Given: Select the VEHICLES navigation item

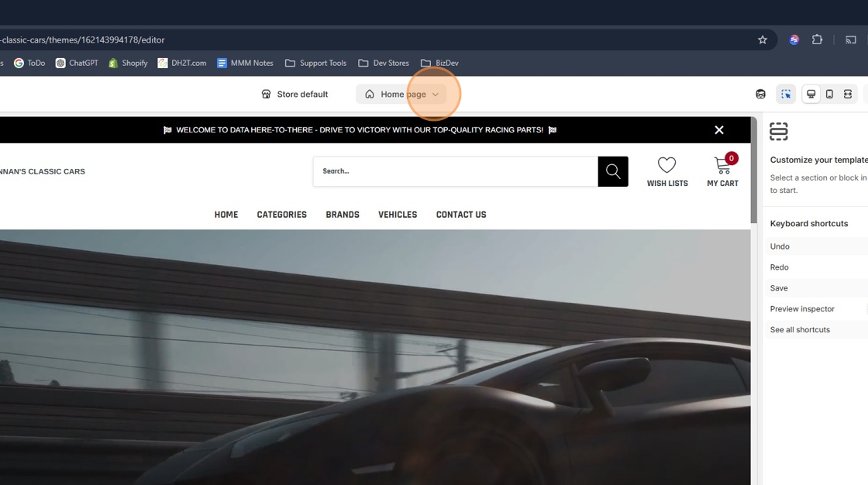Looking at the screenshot, I should (398, 215).
